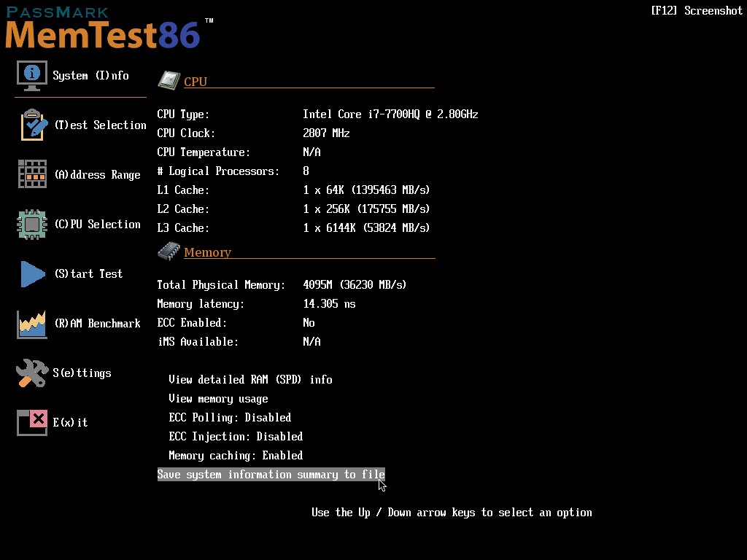Select the System Info menu entry

tap(93, 74)
